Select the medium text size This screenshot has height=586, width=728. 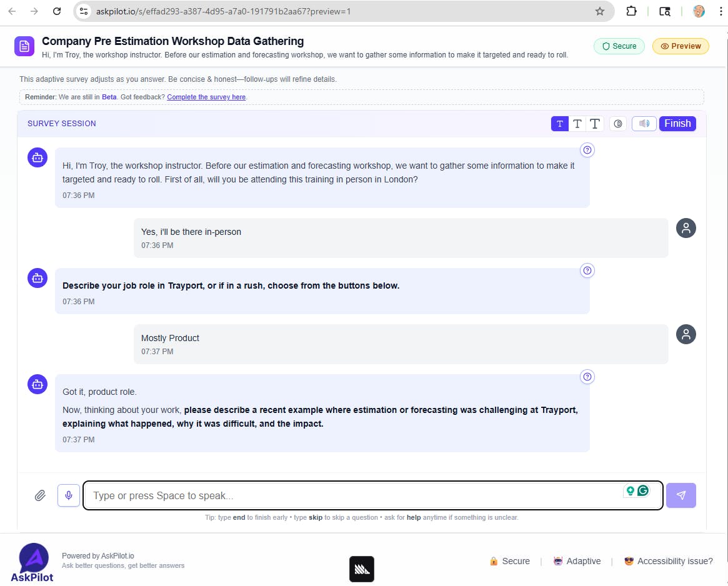(577, 124)
